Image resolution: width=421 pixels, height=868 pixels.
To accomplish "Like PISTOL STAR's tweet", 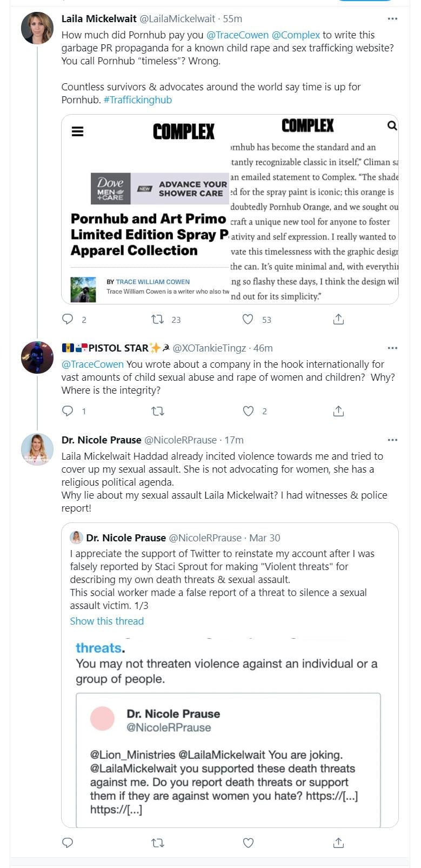I will click(x=248, y=411).
